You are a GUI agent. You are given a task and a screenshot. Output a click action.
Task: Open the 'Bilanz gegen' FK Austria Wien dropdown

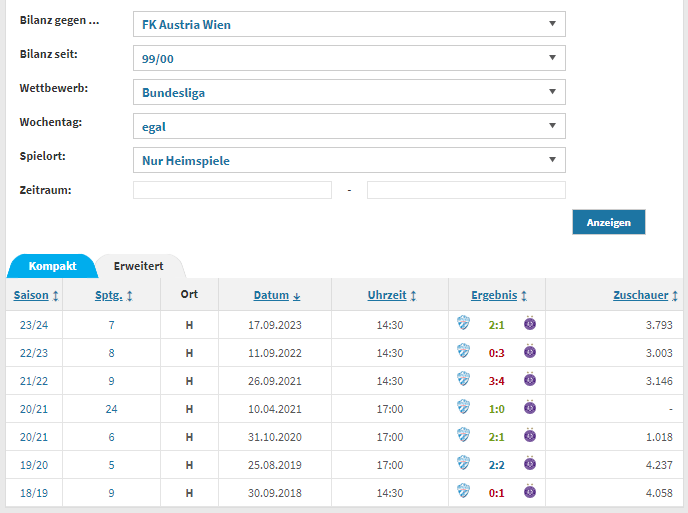click(349, 24)
